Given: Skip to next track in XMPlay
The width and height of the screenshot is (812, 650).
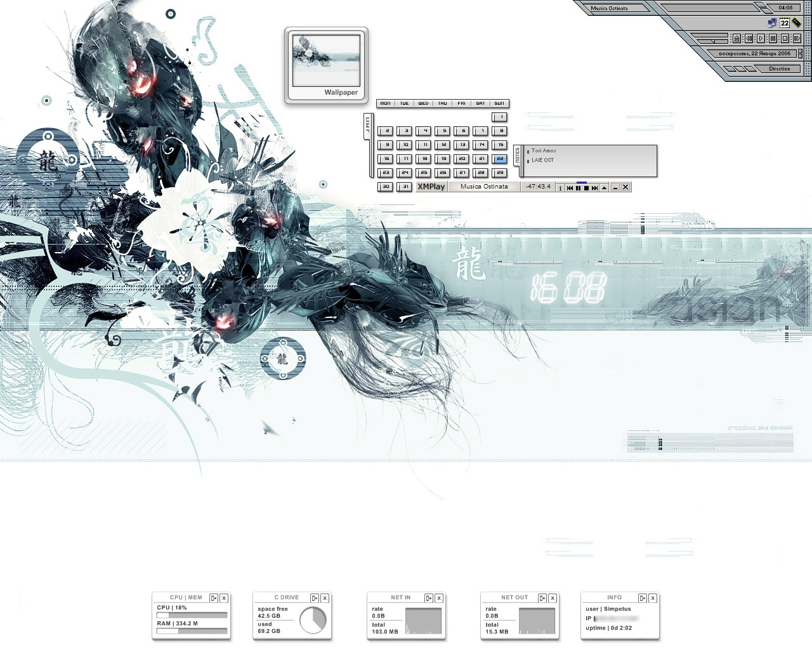Looking at the screenshot, I should point(594,188).
